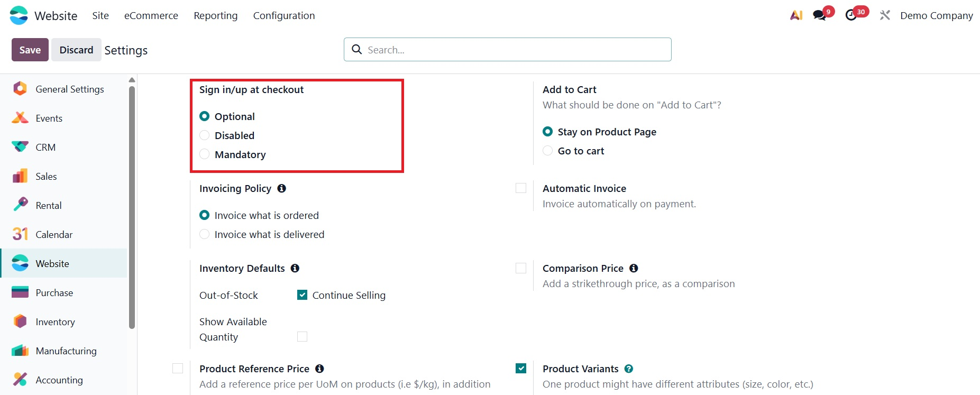
Task: Open the Reporting menu
Action: (216, 16)
